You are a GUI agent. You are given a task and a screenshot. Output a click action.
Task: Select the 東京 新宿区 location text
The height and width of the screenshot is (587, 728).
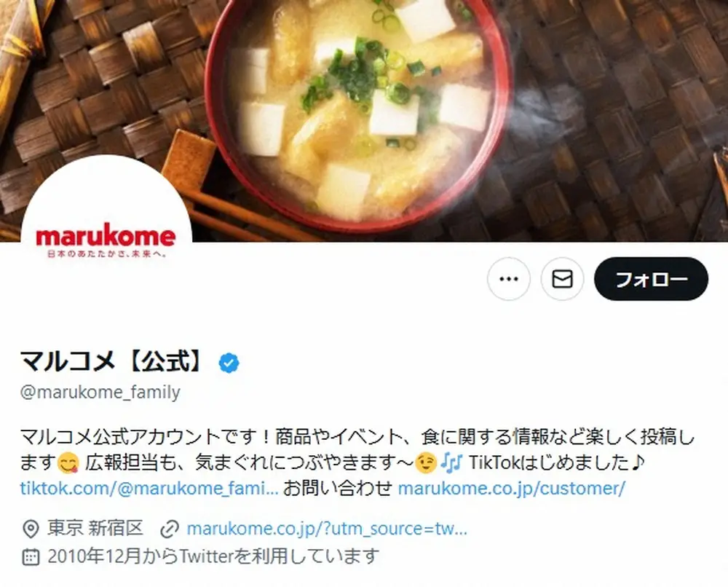[x=95, y=529]
